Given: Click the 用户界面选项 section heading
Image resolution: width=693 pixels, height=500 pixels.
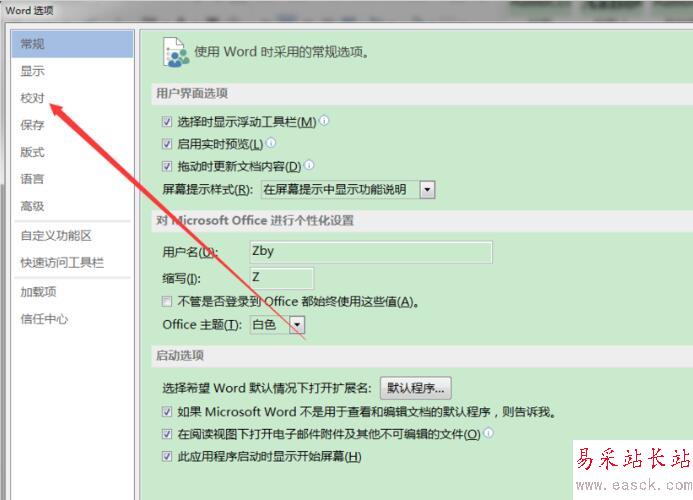Looking at the screenshot, I should click(192, 94).
